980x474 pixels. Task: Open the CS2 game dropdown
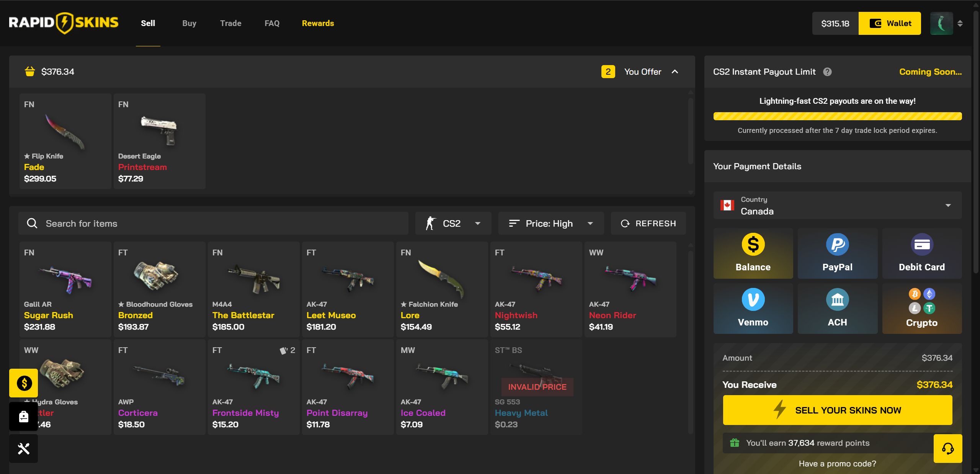click(453, 223)
